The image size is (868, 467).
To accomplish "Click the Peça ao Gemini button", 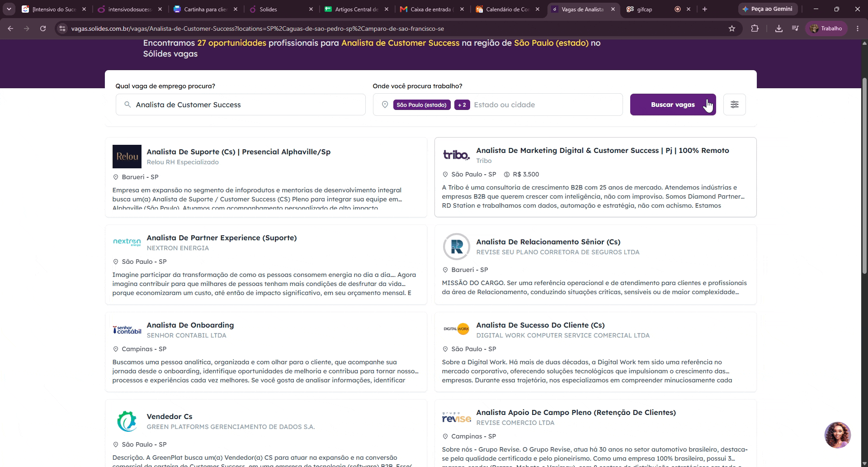I will click(x=768, y=9).
